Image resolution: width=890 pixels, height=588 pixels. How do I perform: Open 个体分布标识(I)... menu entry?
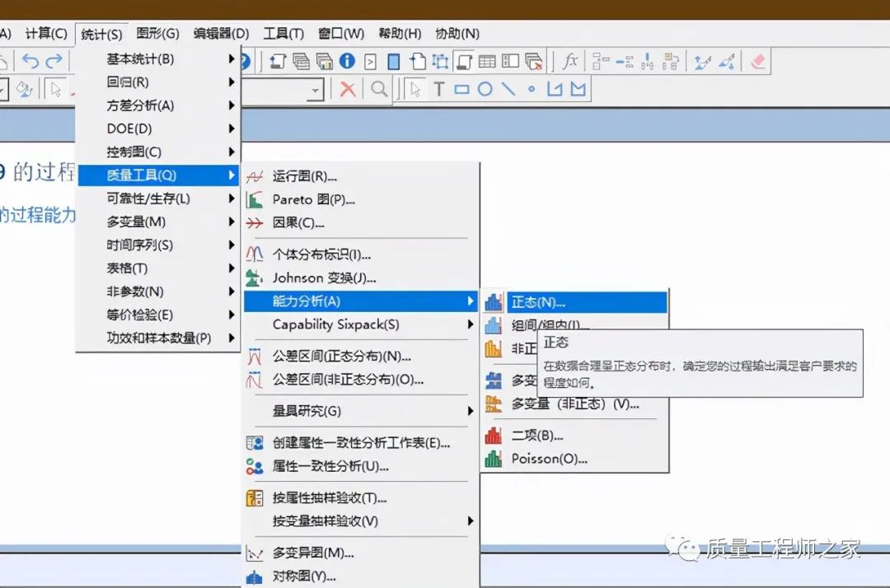tap(321, 254)
